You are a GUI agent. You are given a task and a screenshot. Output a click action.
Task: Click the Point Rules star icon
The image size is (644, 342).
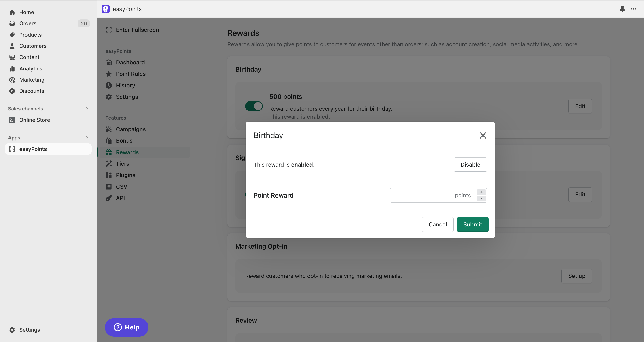108,74
